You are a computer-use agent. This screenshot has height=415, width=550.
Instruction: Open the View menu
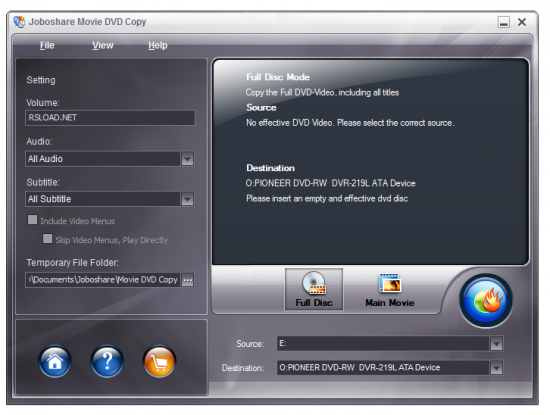(103, 45)
